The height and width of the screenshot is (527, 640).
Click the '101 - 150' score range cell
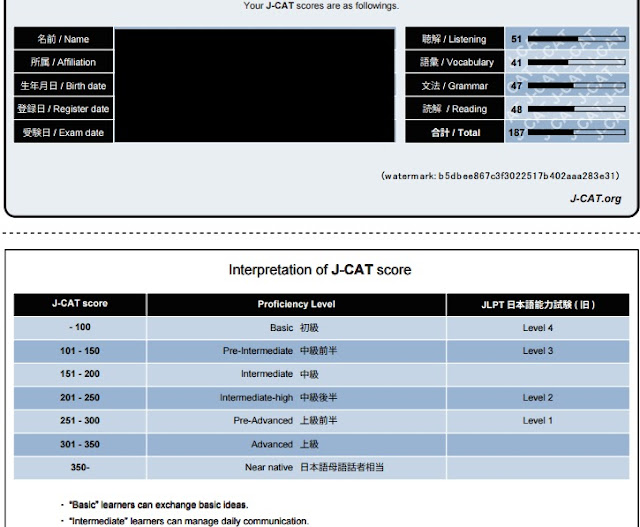coord(80,351)
